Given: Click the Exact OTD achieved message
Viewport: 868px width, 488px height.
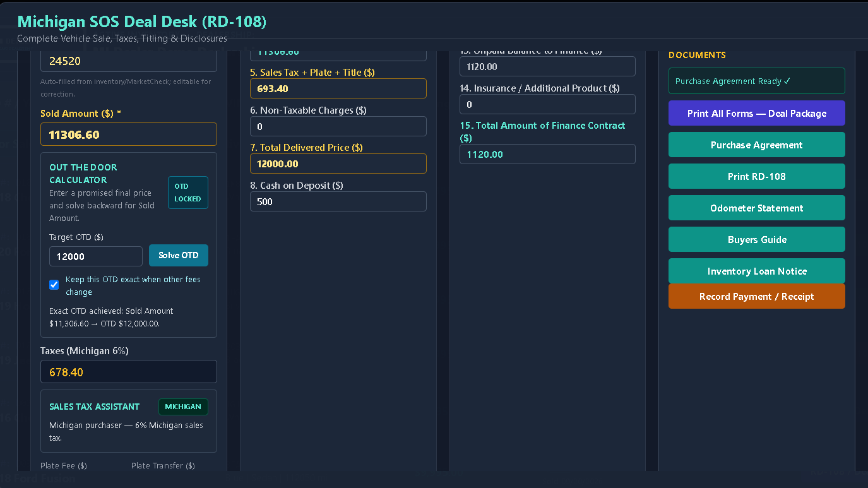Looking at the screenshot, I should point(111,317).
